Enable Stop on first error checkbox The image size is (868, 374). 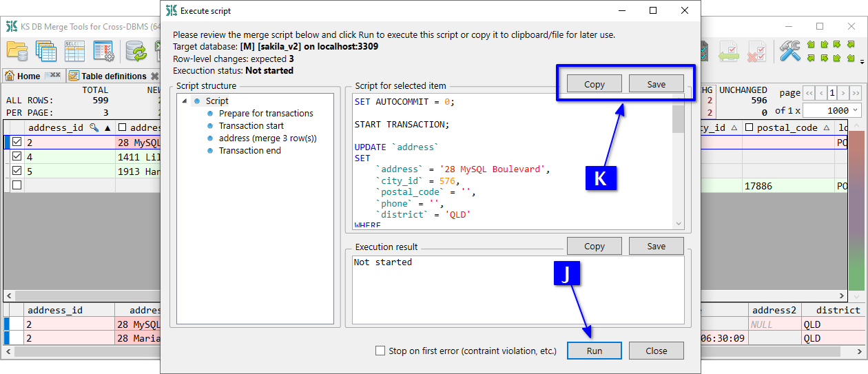380,351
